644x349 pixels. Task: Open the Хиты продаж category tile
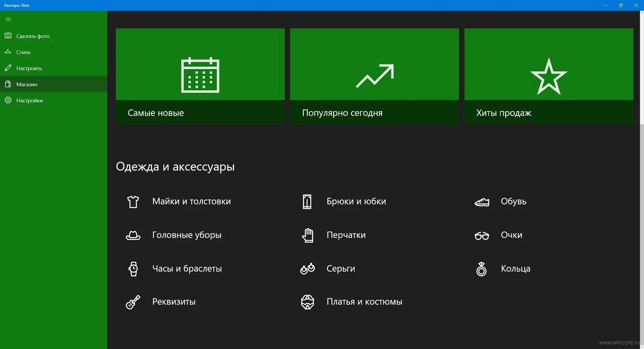(549, 76)
